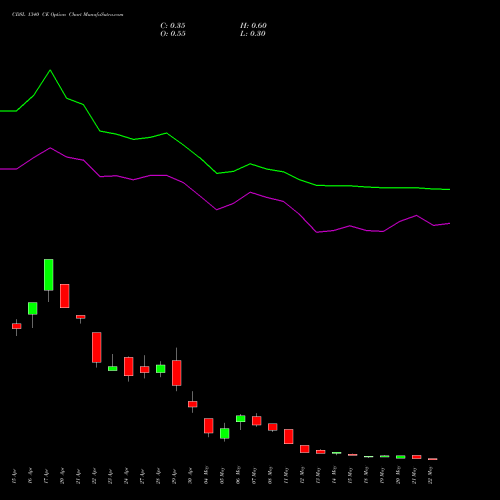Click the green candle on 16 Apr

(x=33, y=308)
